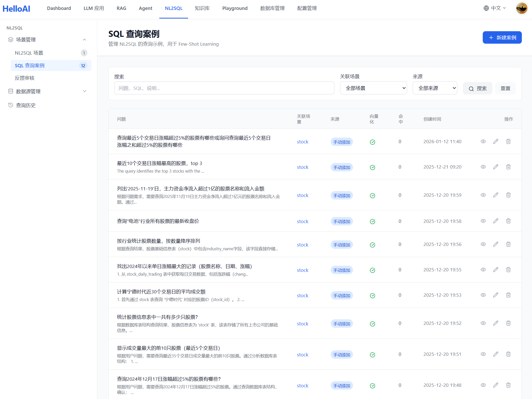View the 找出2024年以来单日涨幅最大 case

[483, 270]
